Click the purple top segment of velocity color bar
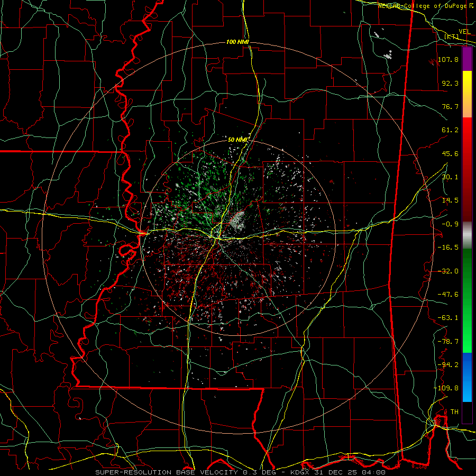The image size is (476, 476). [467, 59]
